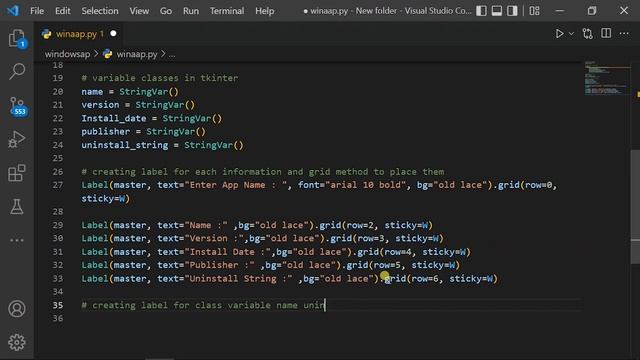
Task: Open the Go menu
Action: 166,11
